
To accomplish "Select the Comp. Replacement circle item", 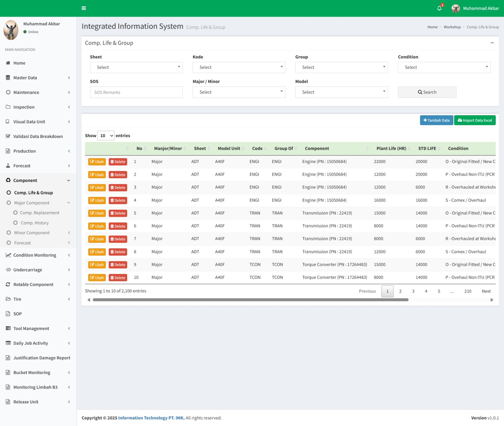I will click(16, 213).
